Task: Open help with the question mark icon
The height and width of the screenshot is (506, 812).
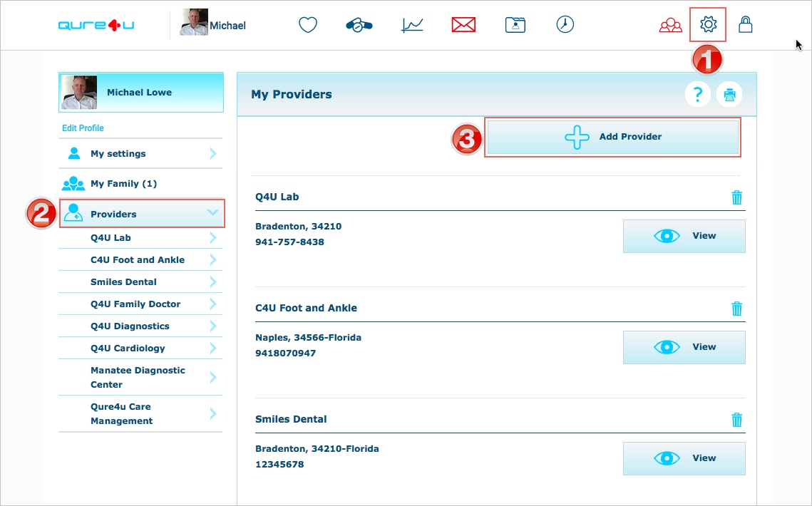Action: click(697, 94)
